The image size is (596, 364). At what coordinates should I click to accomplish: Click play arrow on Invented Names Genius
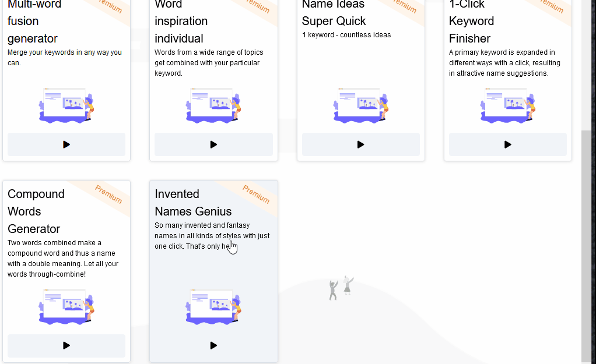(x=213, y=345)
